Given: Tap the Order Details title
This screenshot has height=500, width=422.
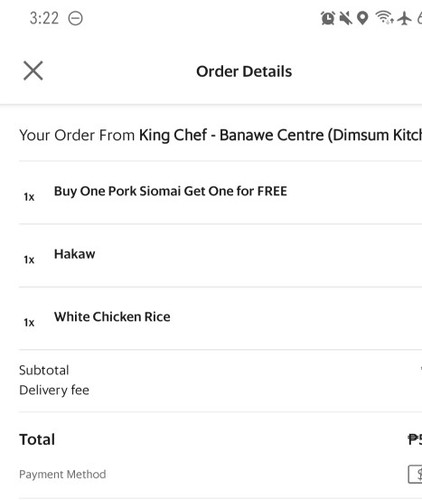Looking at the screenshot, I should (x=244, y=71).
